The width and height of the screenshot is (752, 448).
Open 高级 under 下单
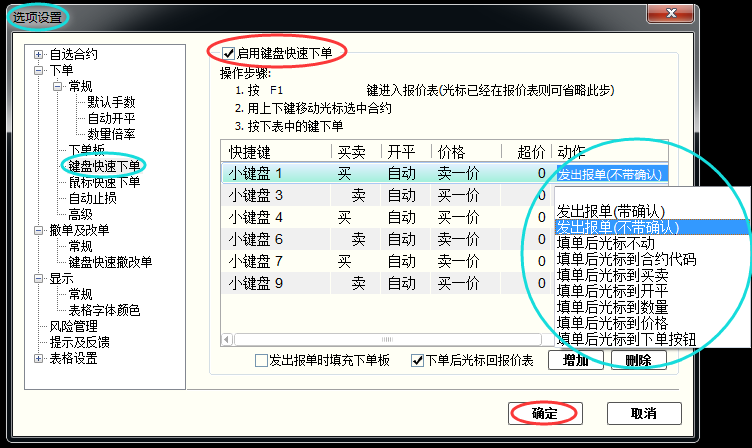[x=81, y=214]
